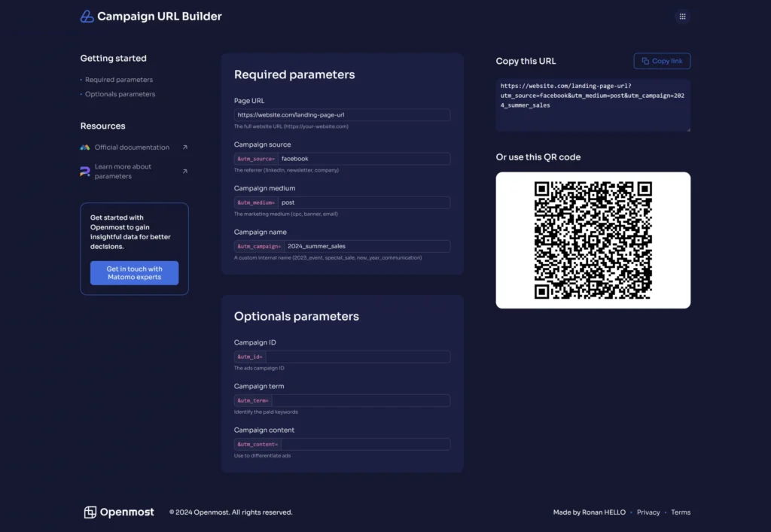
Task: Open the apps grid menu icon
Action: (682, 16)
